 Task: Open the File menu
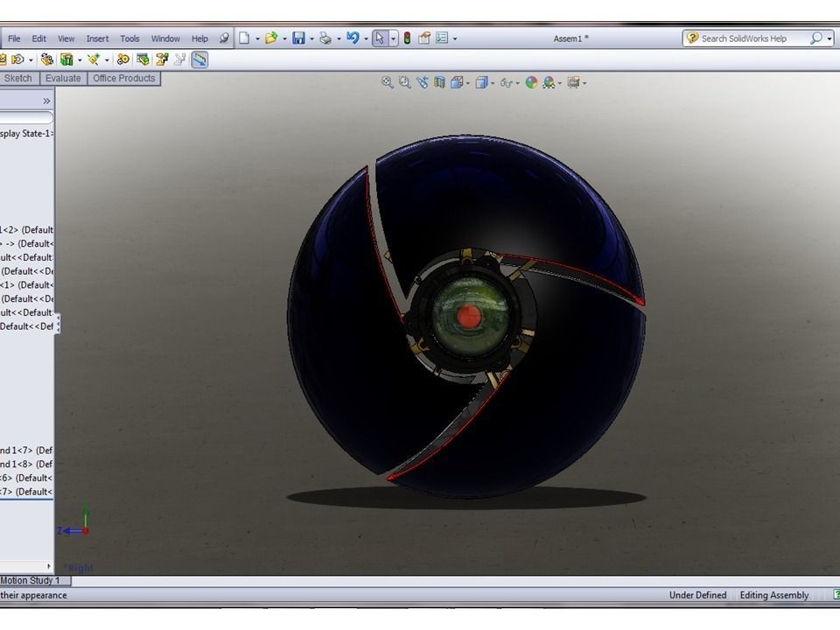(14, 38)
